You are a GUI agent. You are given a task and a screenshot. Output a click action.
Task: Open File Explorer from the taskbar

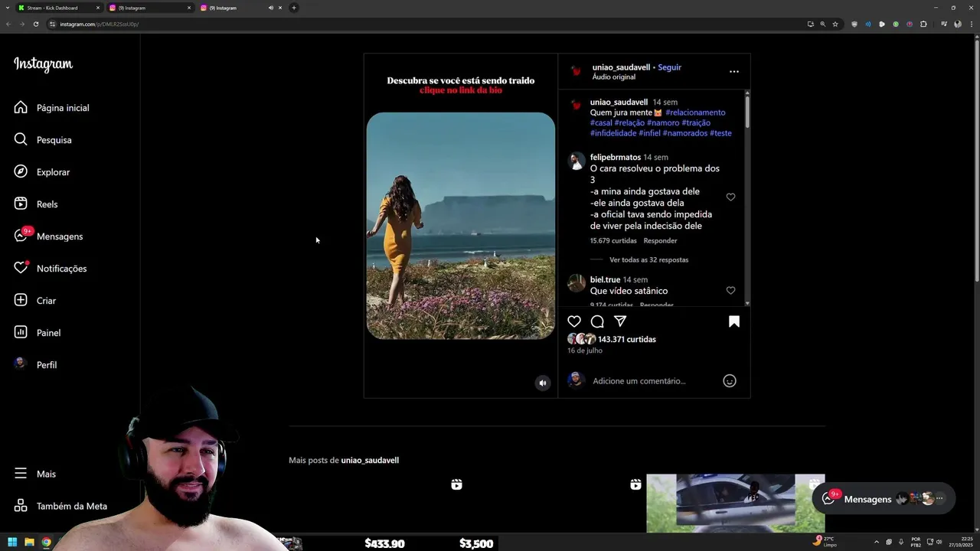coord(29,543)
